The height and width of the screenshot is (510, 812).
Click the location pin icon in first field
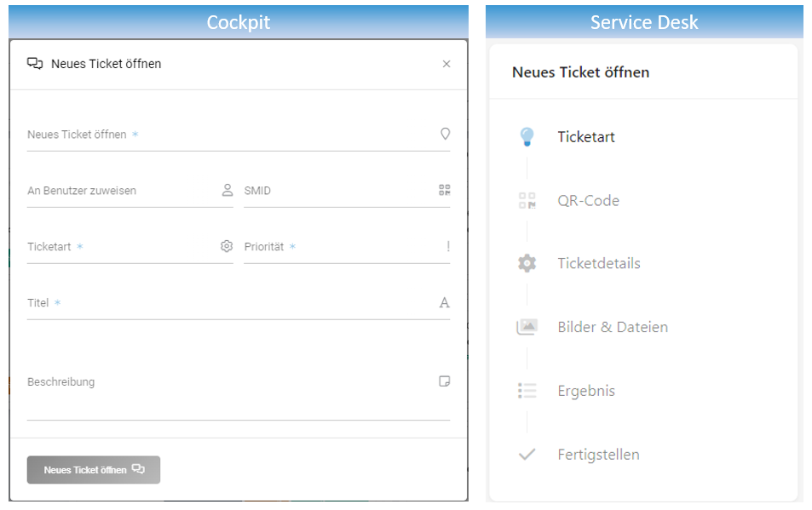445,134
